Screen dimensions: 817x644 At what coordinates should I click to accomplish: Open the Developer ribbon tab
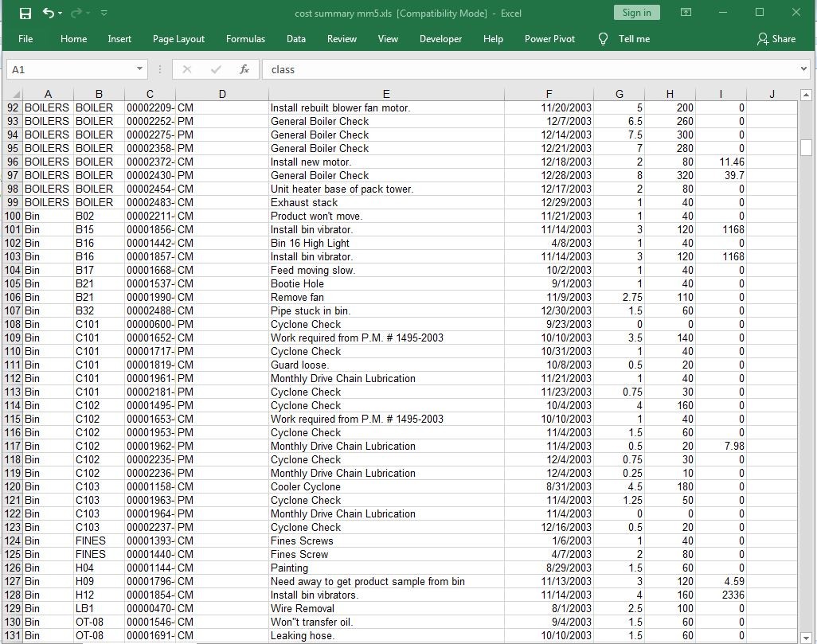tap(440, 38)
